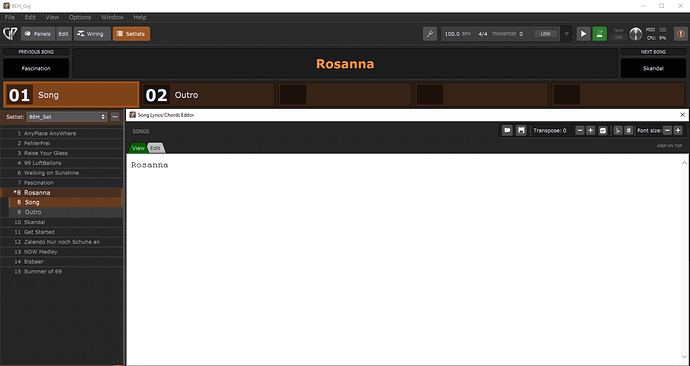
Task: Click the Gig Performer logo icon
Action: [x=10, y=34]
